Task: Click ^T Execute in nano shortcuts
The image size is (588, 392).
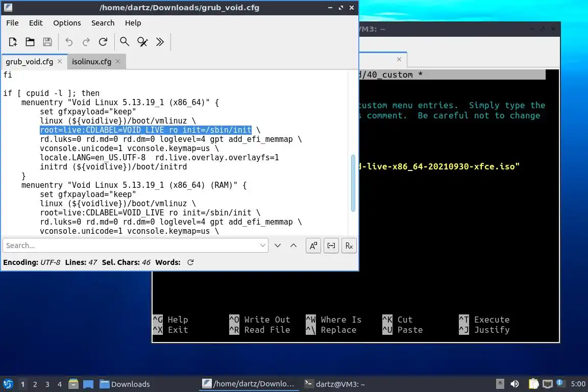Action: coord(484,320)
